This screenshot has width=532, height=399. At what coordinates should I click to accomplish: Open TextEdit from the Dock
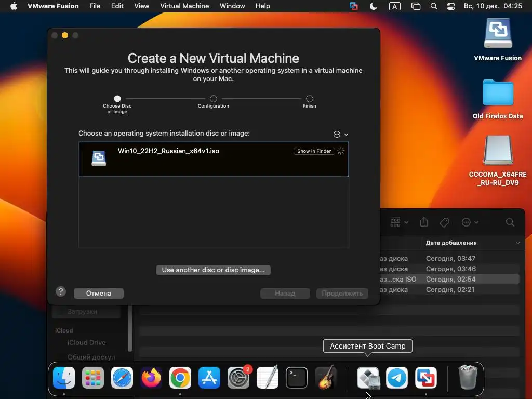(268, 378)
